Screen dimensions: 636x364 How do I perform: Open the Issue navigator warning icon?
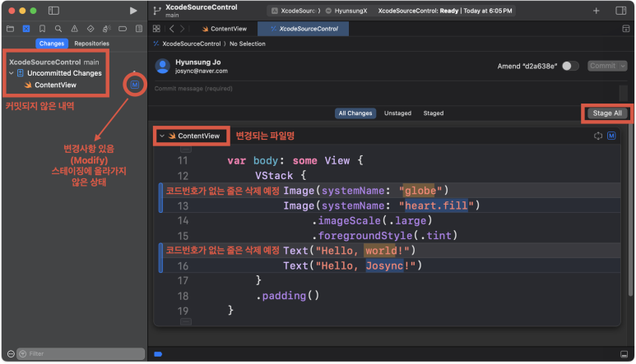[x=75, y=29]
